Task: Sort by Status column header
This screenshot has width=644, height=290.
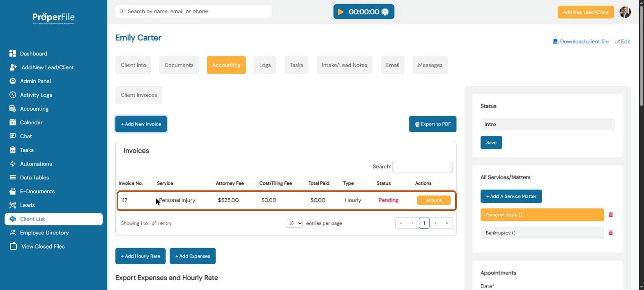Action: [384, 183]
